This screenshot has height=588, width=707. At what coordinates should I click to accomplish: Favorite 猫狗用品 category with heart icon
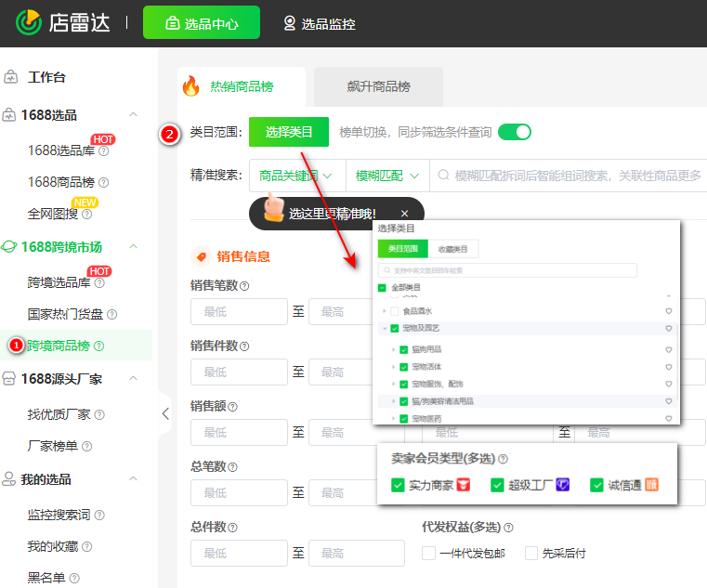(x=669, y=349)
